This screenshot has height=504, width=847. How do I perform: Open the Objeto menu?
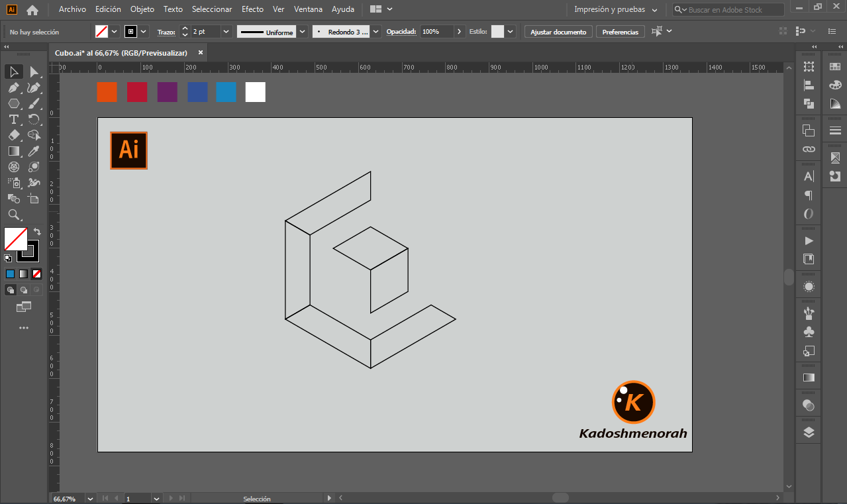[142, 9]
